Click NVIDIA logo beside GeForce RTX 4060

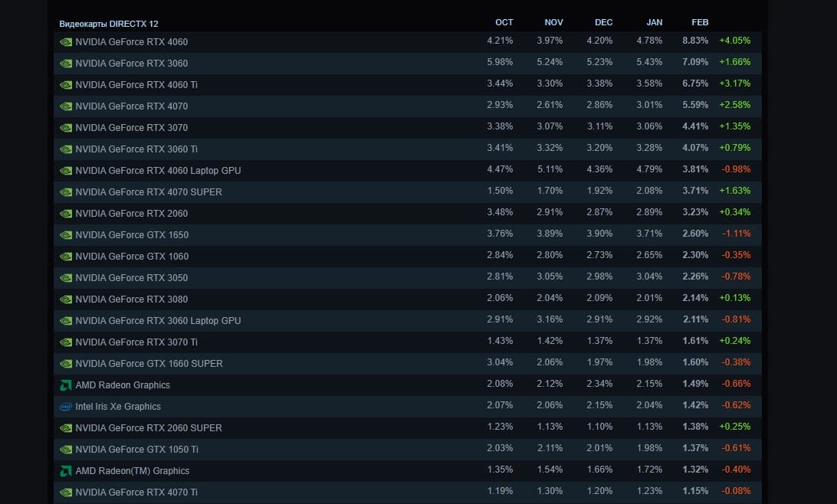coord(66,42)
